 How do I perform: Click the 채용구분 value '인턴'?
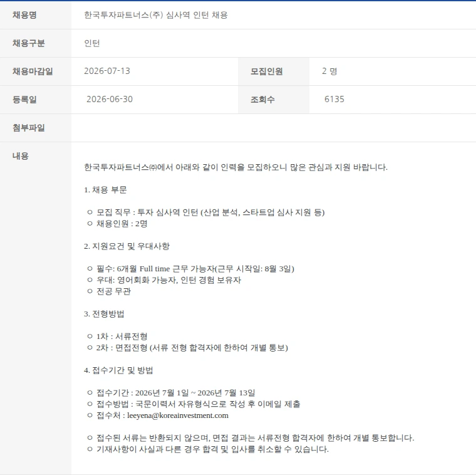(92, 43)
